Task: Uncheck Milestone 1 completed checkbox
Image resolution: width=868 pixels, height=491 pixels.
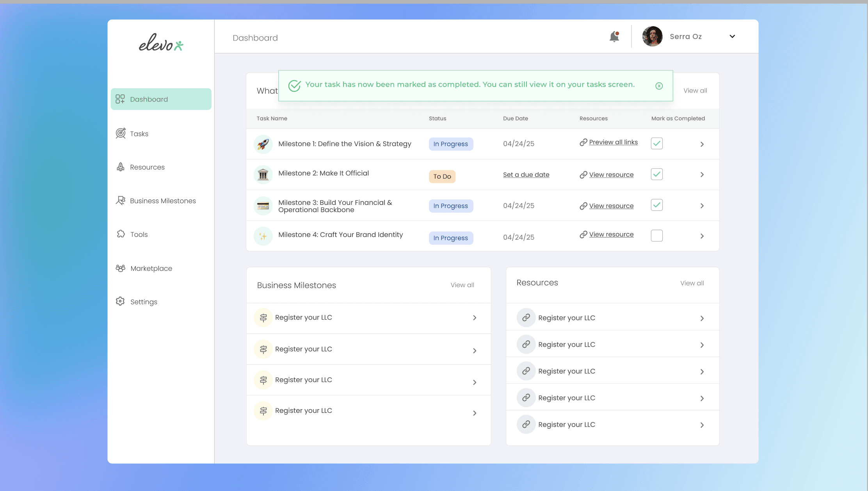Action: 656,143
